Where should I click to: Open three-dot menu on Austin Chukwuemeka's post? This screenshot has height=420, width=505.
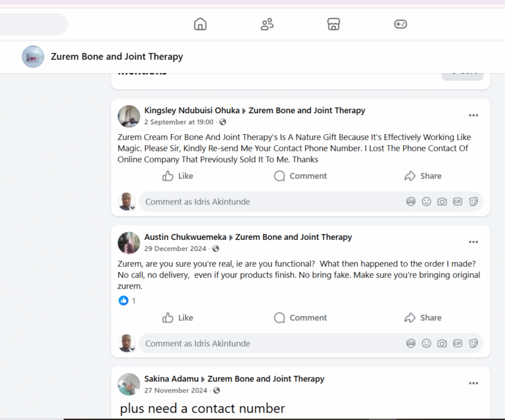[473, 243]
